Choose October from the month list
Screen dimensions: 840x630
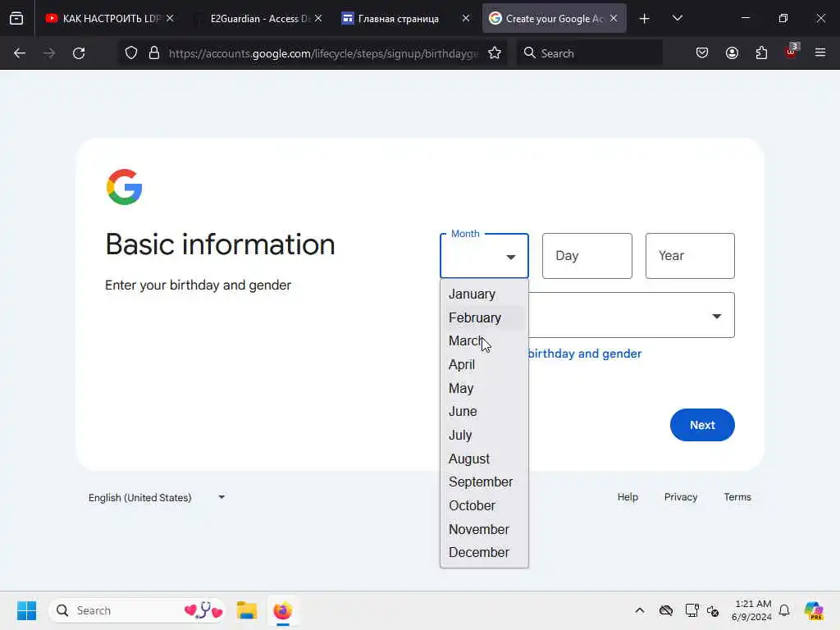click(484, 505)
